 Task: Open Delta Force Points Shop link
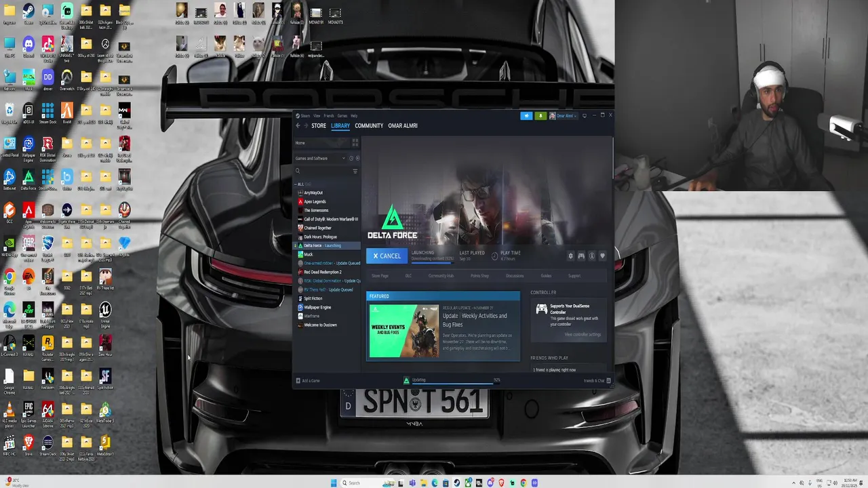click(x=479, y=276)
